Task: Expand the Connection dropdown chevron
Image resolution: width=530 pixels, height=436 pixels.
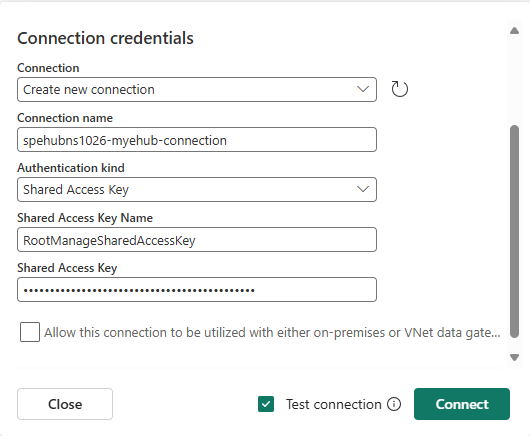Action: [x=363, y=89]
